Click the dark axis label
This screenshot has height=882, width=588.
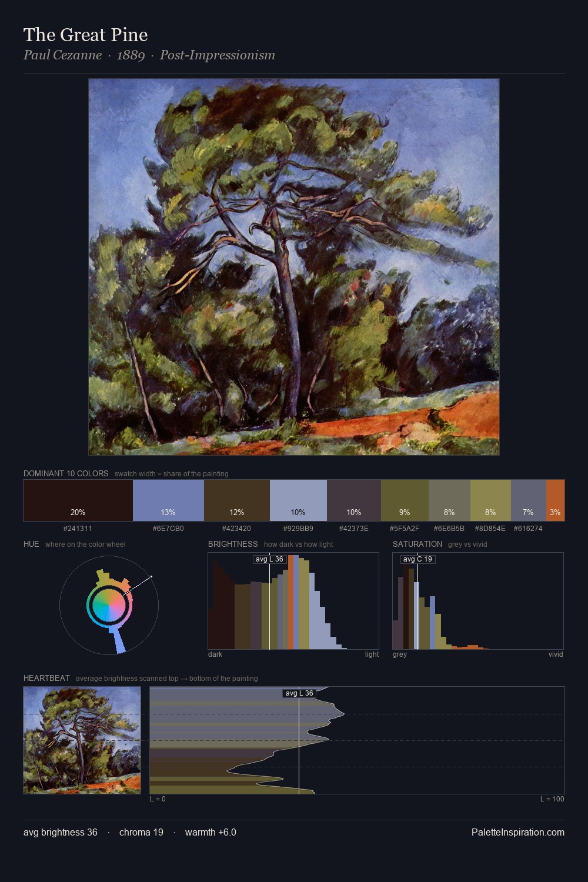215,654
